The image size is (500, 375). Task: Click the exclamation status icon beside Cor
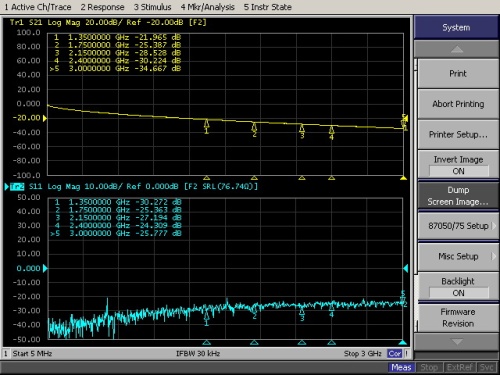click(407, 353)
